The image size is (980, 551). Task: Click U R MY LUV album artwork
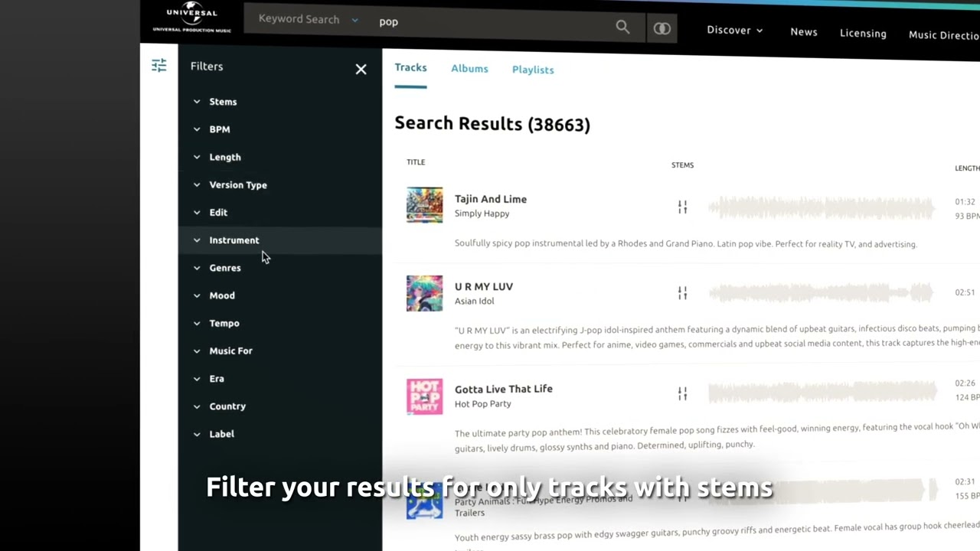coord(424,293)
